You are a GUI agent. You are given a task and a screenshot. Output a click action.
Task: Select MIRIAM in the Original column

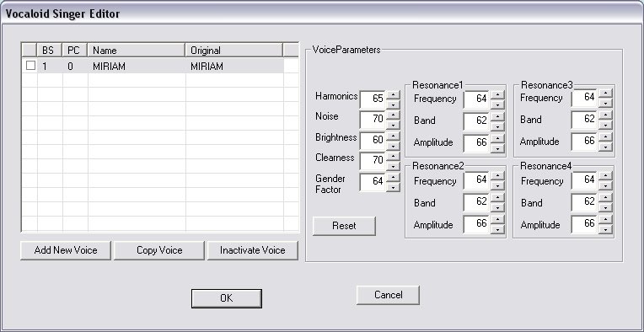click(207, 67)
